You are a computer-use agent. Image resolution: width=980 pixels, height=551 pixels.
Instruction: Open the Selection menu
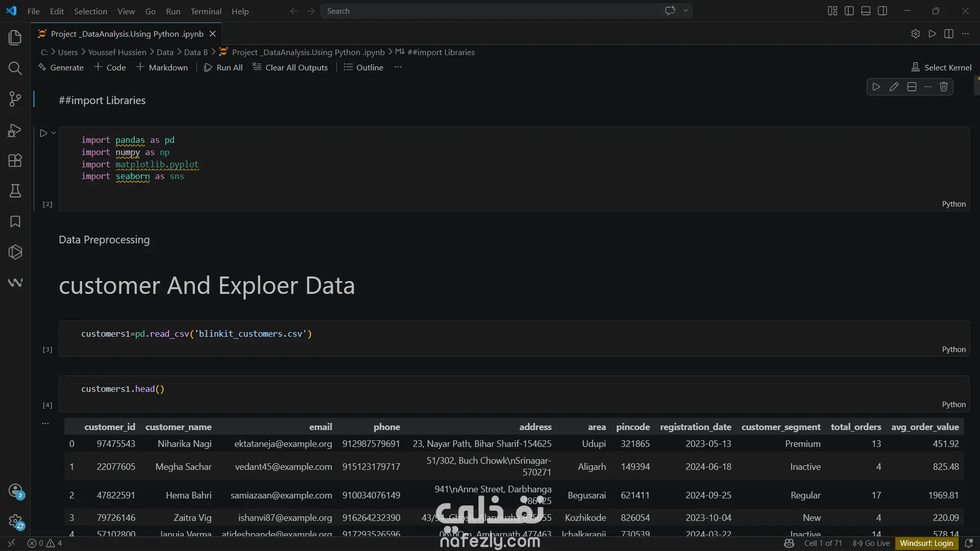[x=90, y=11]
